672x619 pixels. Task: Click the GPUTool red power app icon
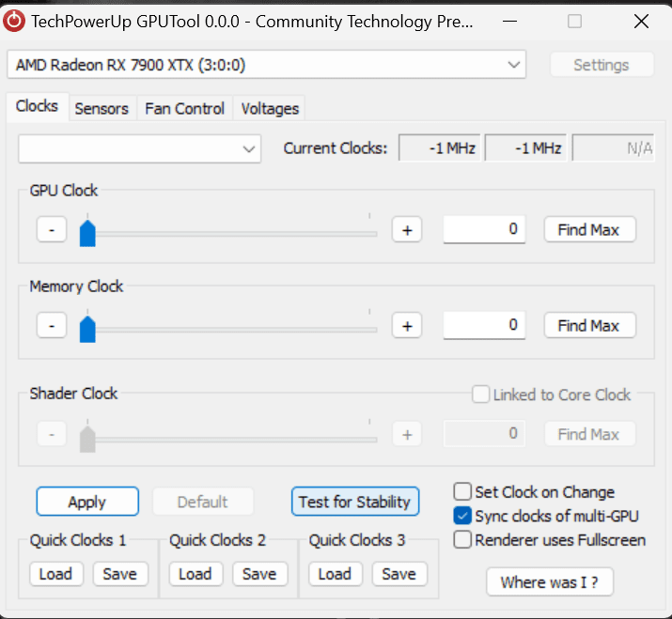pos(14,21)
